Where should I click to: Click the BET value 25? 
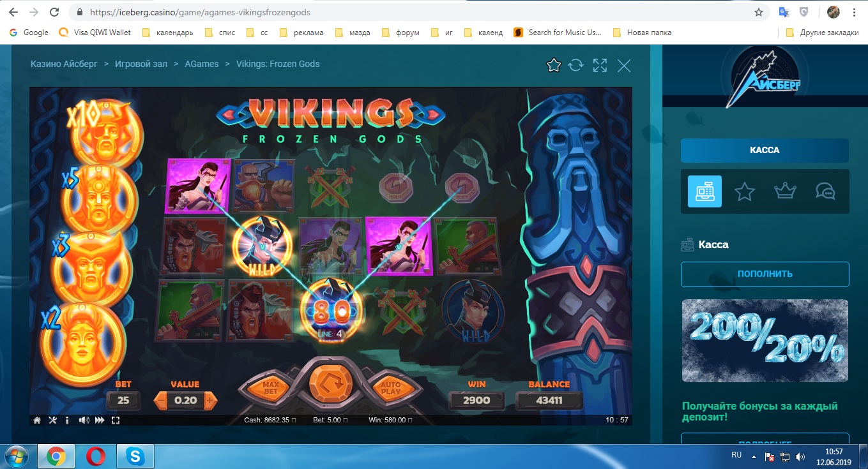coord(123,400)
